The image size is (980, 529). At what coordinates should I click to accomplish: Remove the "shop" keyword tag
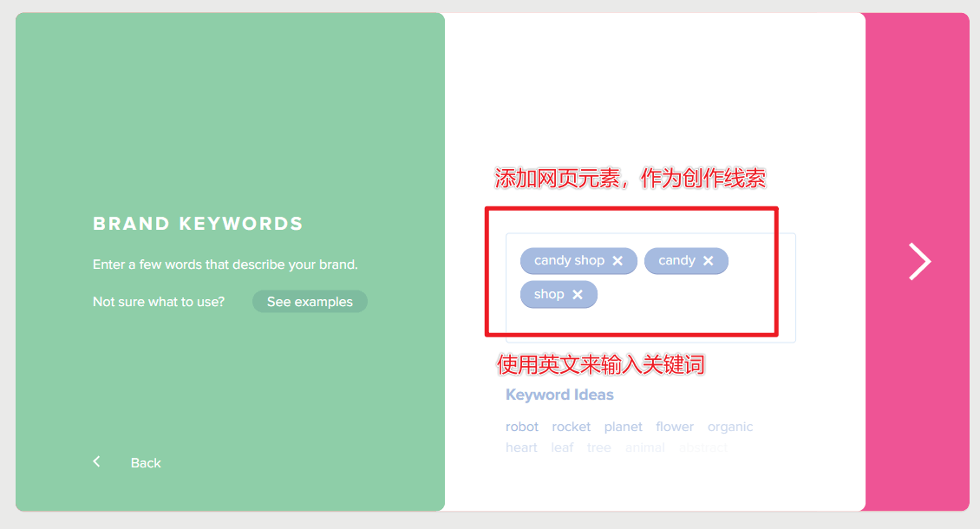click(x=579, y=294)
